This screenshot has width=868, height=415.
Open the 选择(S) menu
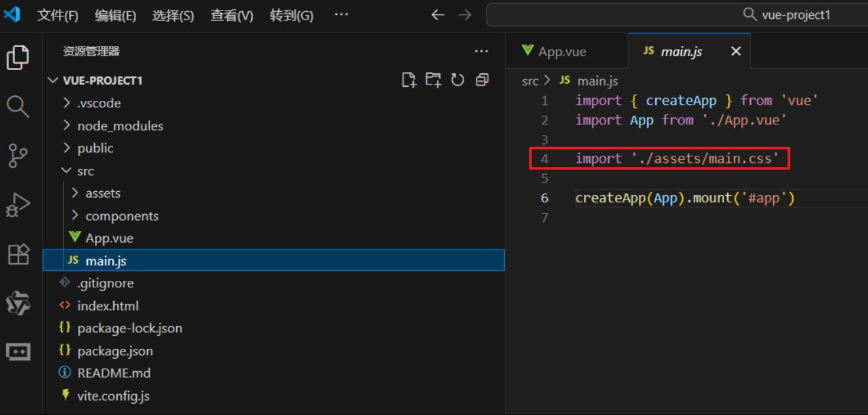[x=173, y=16]
